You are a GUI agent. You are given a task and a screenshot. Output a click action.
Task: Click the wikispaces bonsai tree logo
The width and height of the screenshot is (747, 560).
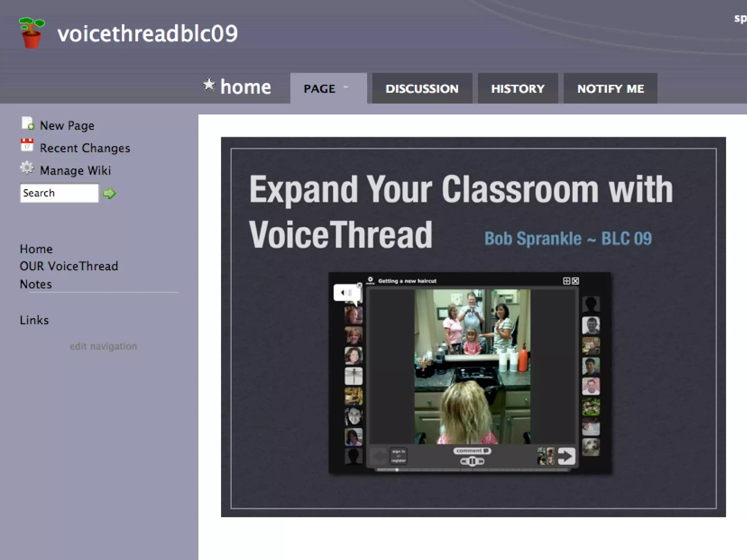[x=32, y=32]
